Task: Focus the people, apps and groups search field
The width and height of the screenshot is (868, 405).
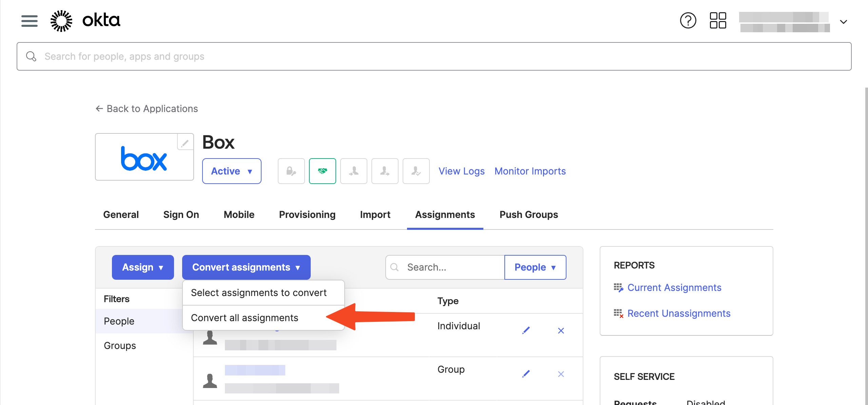Action: 434,56
